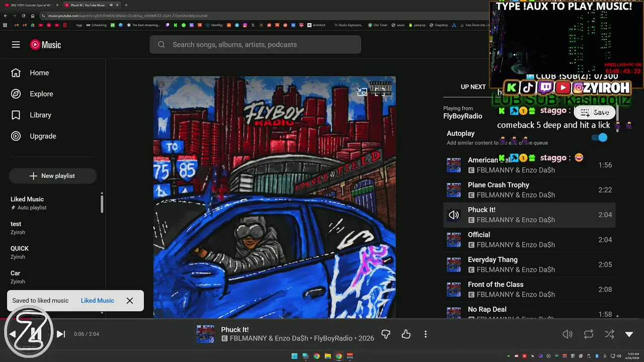Screen dimensions: 644x362
Task: Click the player volume icon
Action: (x=568, y=334)
